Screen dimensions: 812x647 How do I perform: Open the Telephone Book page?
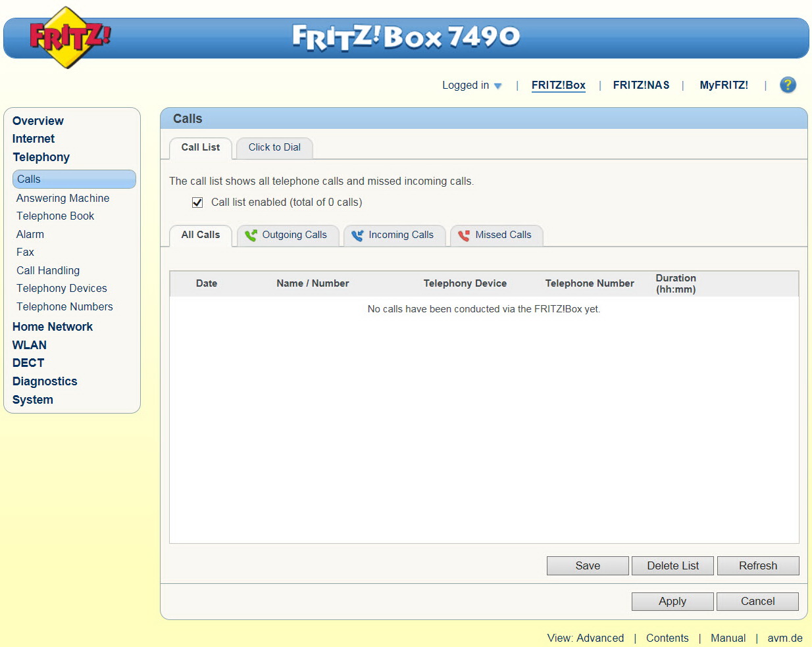(55, 216)
